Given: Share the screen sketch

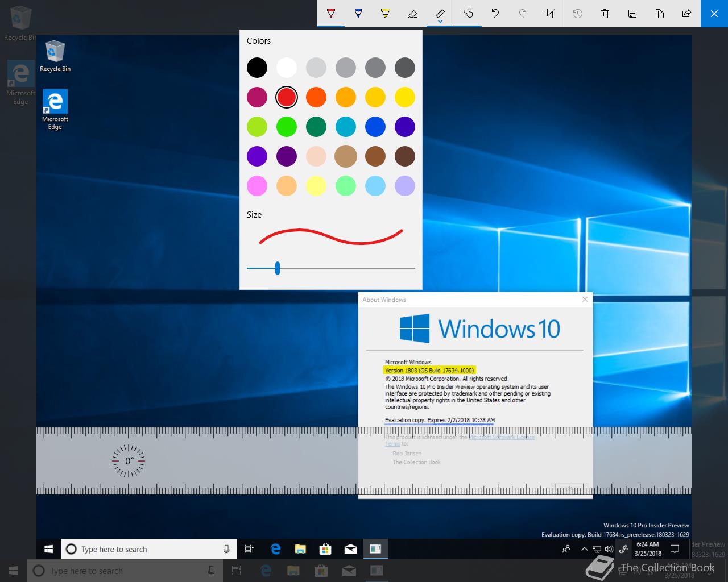Looking at the screenshot, I should (x=687, y=13).
